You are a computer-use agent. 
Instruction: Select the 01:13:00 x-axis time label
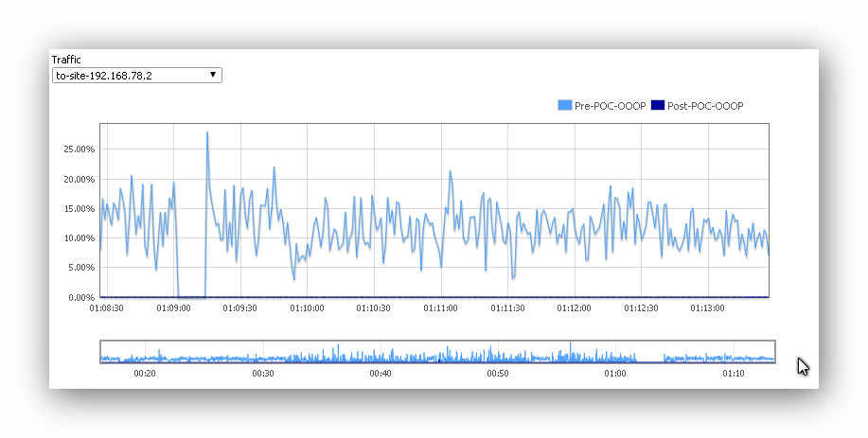(707, 308)
